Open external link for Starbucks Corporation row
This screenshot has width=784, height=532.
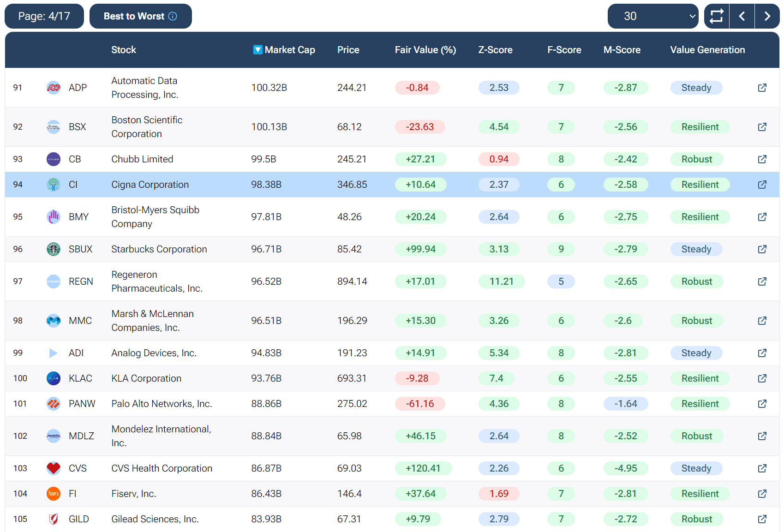pyautogui.click(x=762, y=249)
